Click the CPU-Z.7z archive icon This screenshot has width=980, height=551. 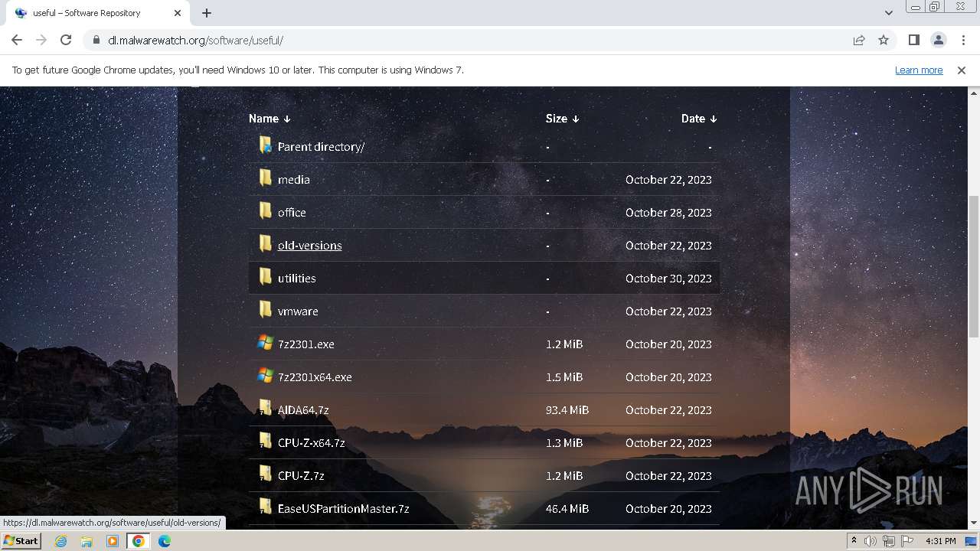pos(265,474)
